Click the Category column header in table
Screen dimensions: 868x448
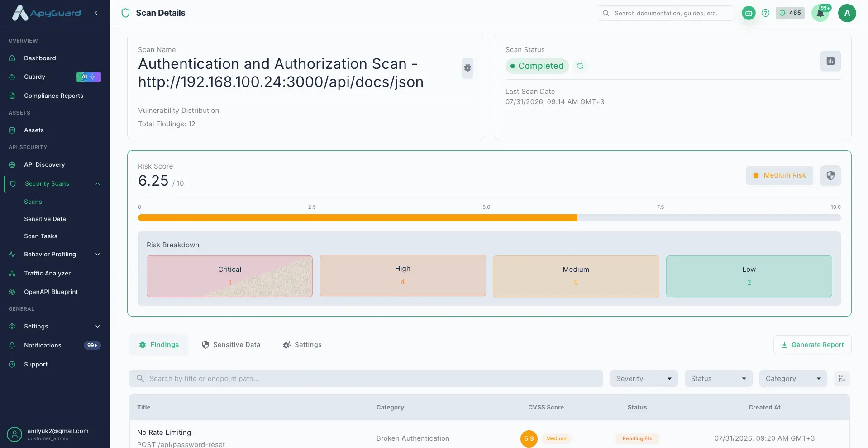[x=390, y=407]
